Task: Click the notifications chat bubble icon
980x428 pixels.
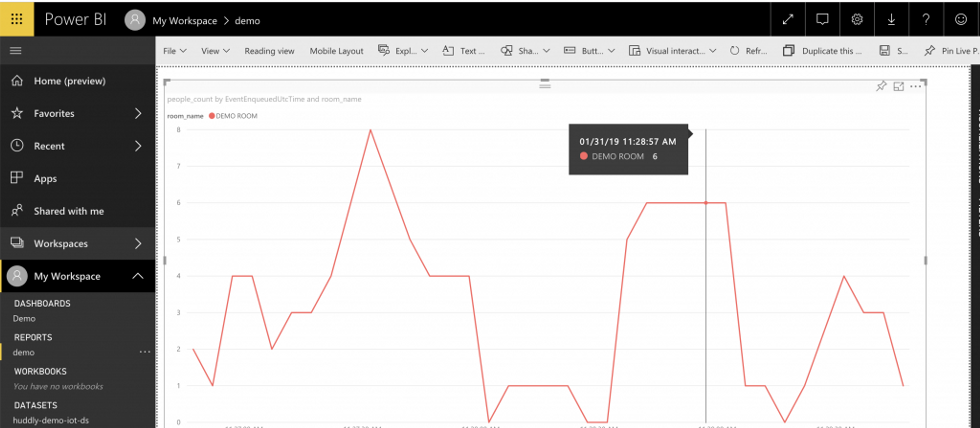Action: coord(822,19)
